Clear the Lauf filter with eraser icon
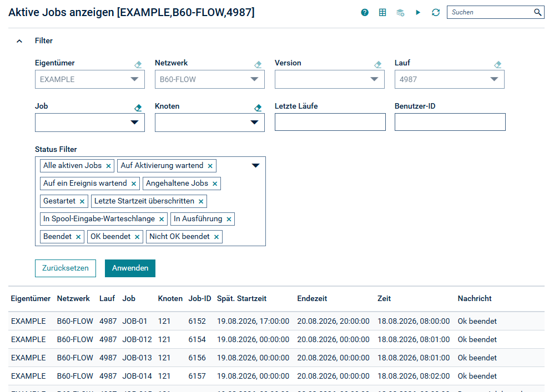The height and width of the screenshot is (392, 554). [x=498, y=64]
